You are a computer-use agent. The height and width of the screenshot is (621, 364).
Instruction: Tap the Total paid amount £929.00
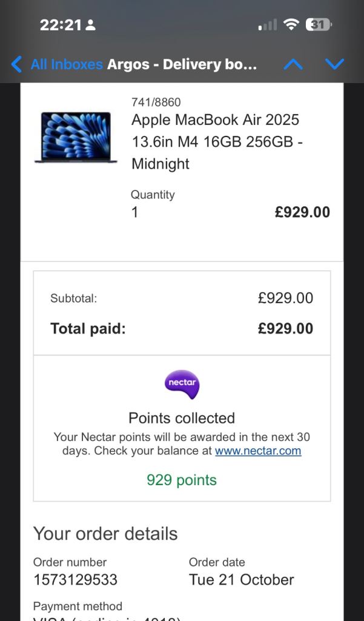pos(285,329)
